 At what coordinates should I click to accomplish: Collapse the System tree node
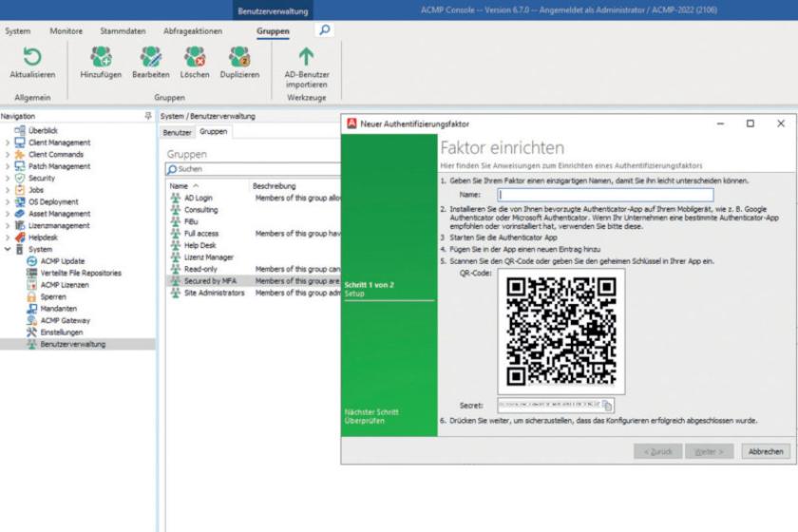pos(8,249)
